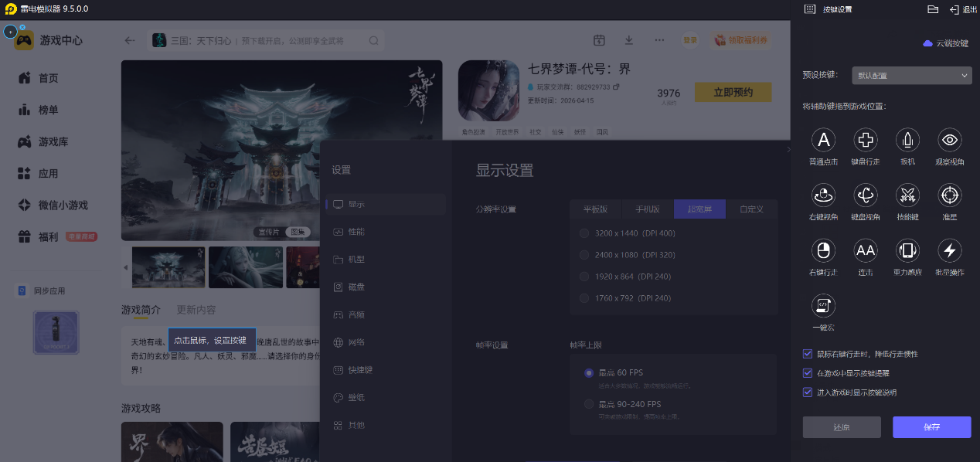This screenshot has width=980, height=462.
Task: Click the back arrow in game center
Action: (x=130, y=41)
